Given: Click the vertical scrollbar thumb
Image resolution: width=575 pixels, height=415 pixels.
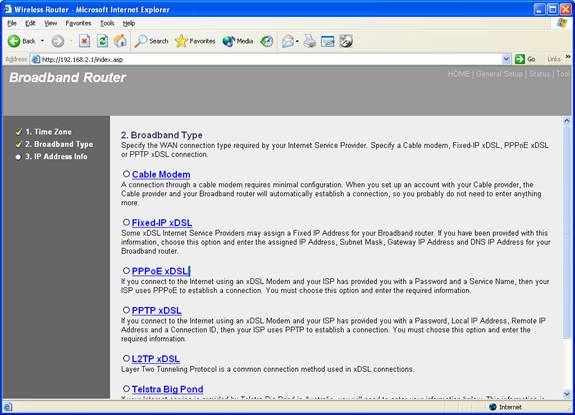Looking at the screenshot, I should [x=567, y=232].
